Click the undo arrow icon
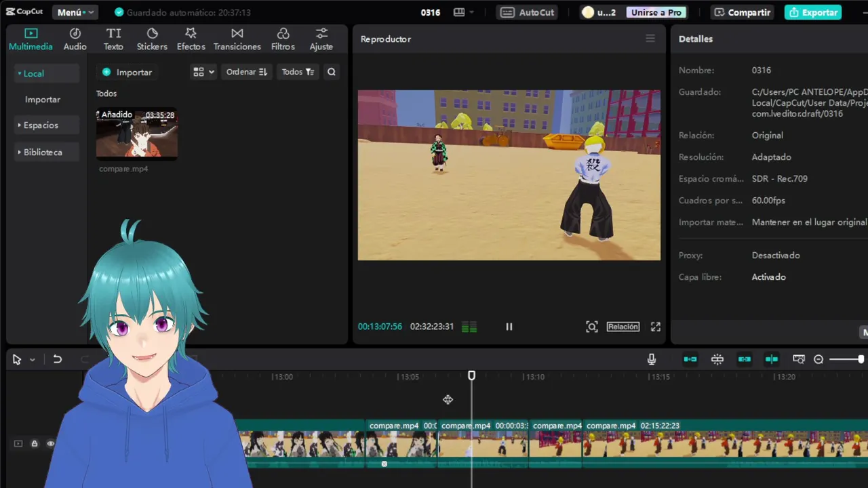 click(x=58, y=359)
